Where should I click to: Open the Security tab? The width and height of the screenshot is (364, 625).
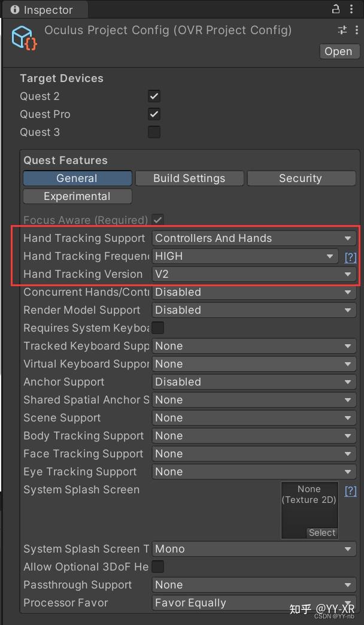tap(301, 178)
